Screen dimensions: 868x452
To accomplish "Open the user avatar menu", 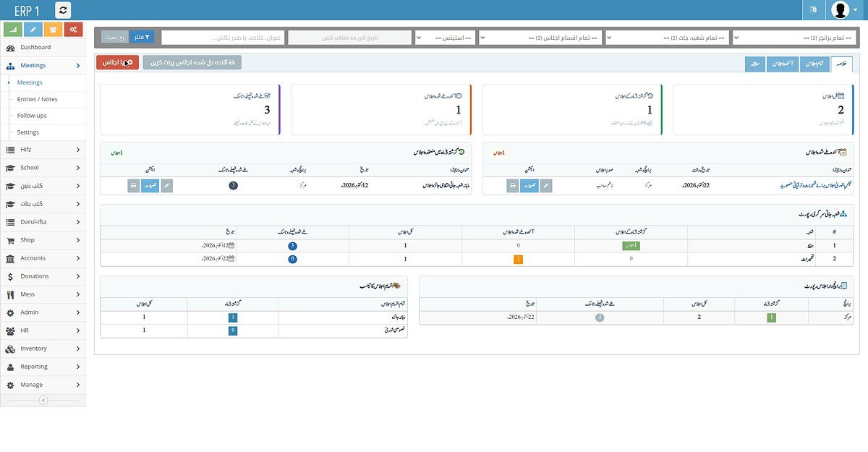I will pos(843,10).
